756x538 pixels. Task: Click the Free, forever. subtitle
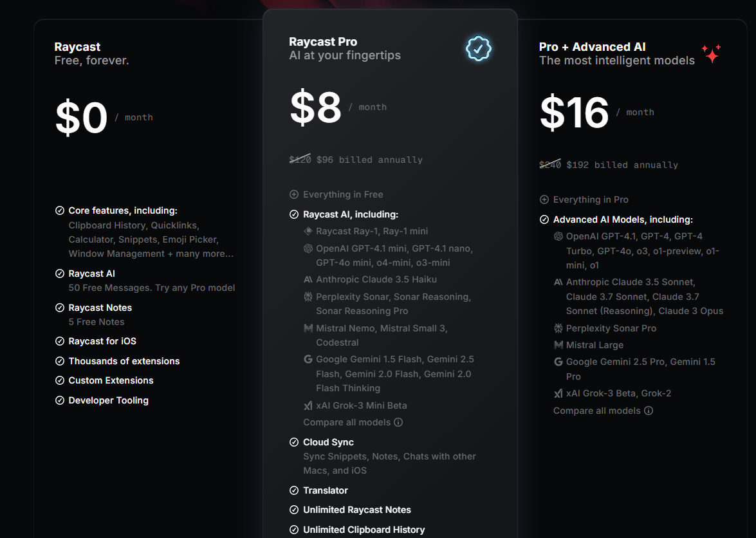pyautogui.click(x=91, y=60)
